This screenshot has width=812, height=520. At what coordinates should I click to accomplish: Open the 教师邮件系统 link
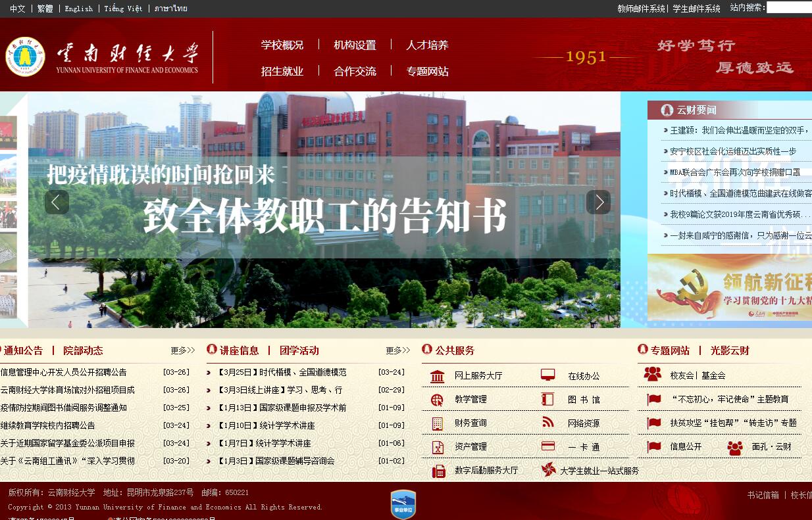(x=641, y=9)
